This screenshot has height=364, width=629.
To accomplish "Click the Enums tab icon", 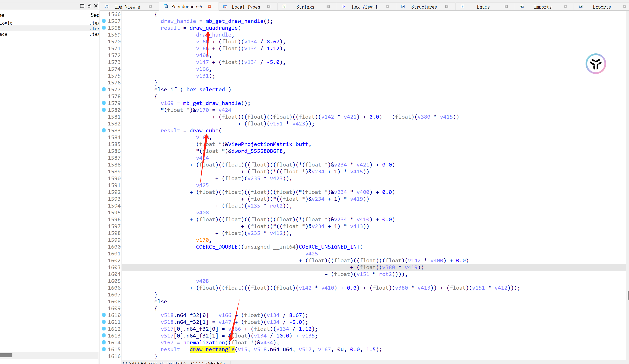I will click(462, 7).
